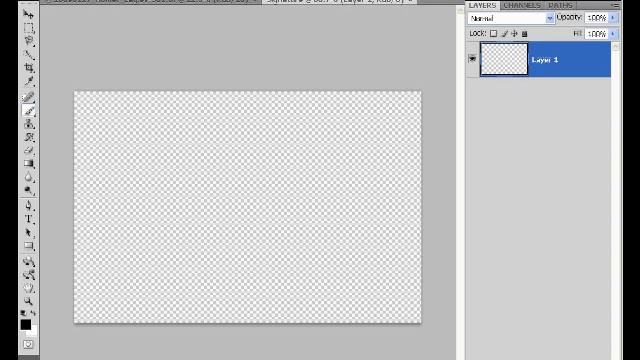The image size is (640, 360).
Task: Select the Lasso tool
Action: (x=29, y=41)
